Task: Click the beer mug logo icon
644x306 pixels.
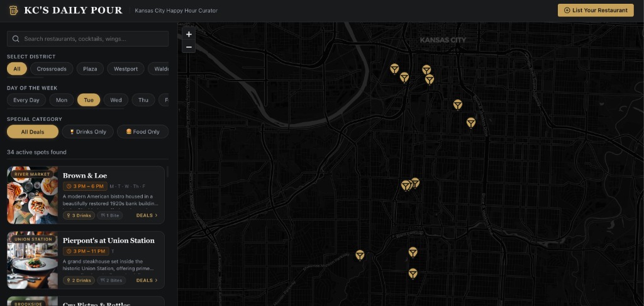Action: (13, 10)
